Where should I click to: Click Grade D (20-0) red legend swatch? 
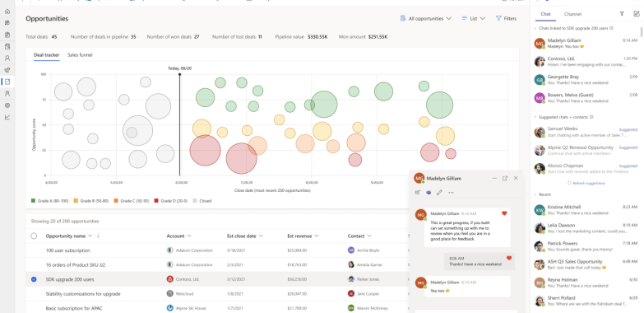tap(156, 201)
